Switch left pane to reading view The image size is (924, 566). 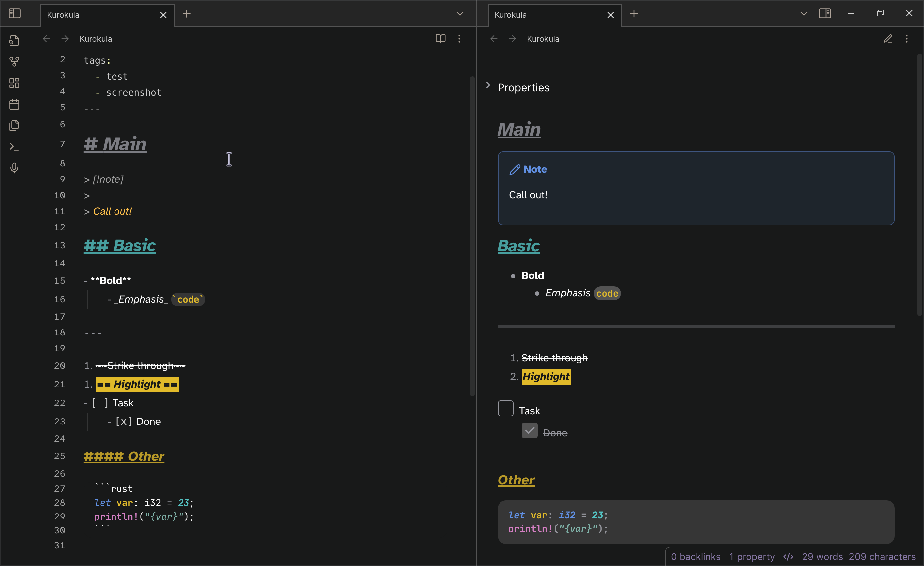pyautogui.click(x=441, y=38)
